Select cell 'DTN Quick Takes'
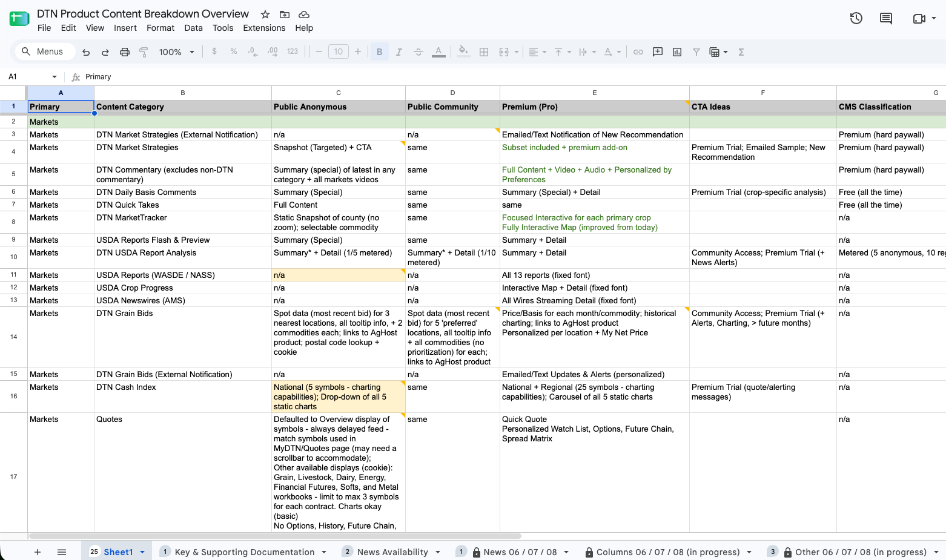This screenshot has height=560, width=946. pyautogui.click(x=183, y=205)
